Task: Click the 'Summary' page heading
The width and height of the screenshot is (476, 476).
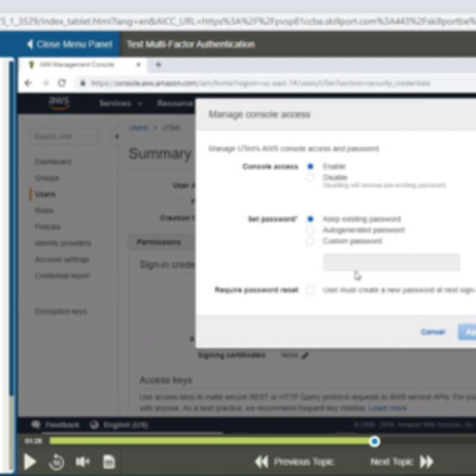Action: pyautogui.click(x=160, y=154)
